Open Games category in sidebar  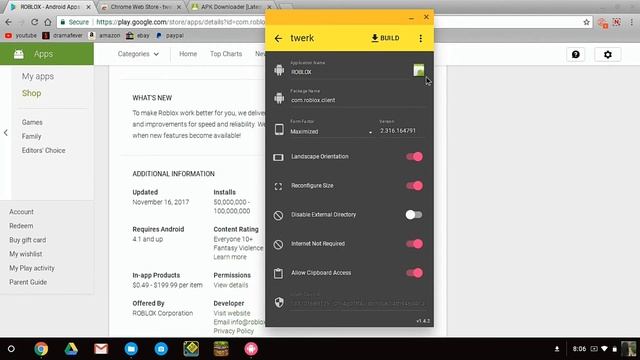point(32,122)
